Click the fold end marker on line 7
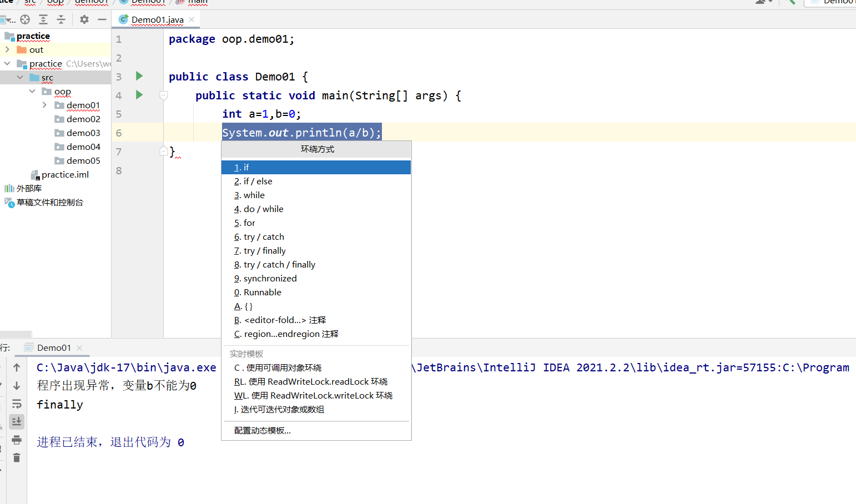The height and width of the screenshot is (504, 856). pos(164,151)
